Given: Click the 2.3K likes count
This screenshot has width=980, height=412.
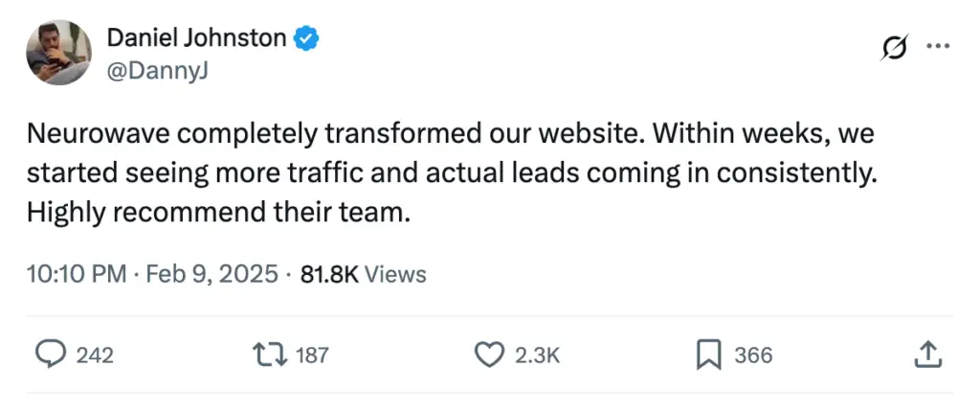Looking at the screenshot, I should [x=537, y=355].
